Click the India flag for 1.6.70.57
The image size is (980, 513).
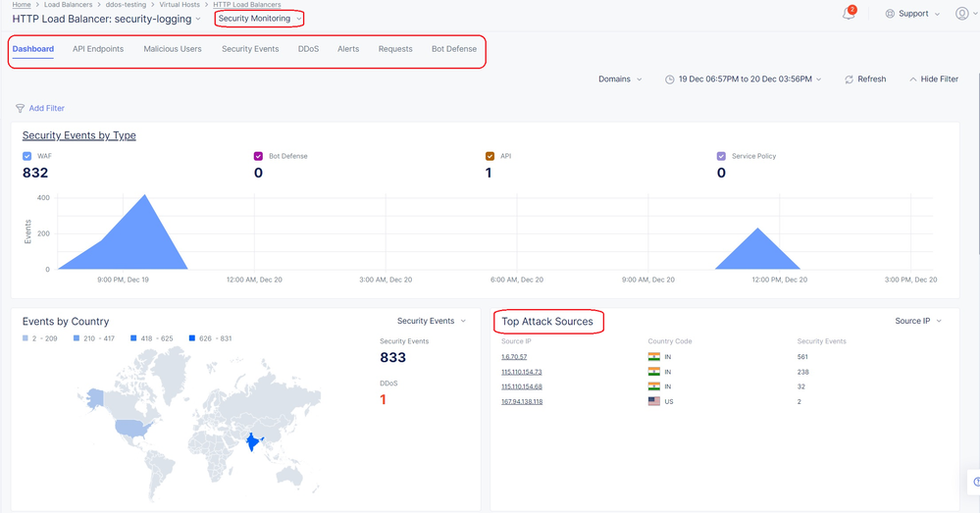(653, 357)
